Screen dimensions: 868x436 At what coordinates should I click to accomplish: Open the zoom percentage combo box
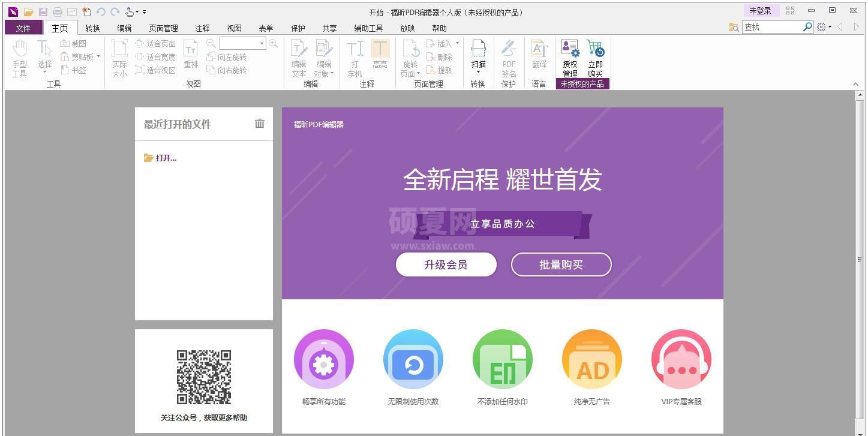point(242,43)
